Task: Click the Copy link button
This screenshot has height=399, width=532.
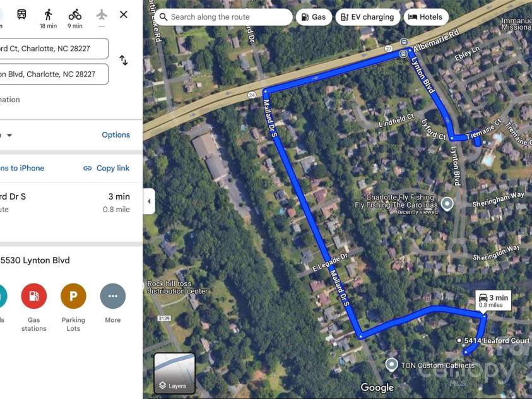Action: click(x=107, y=168)
